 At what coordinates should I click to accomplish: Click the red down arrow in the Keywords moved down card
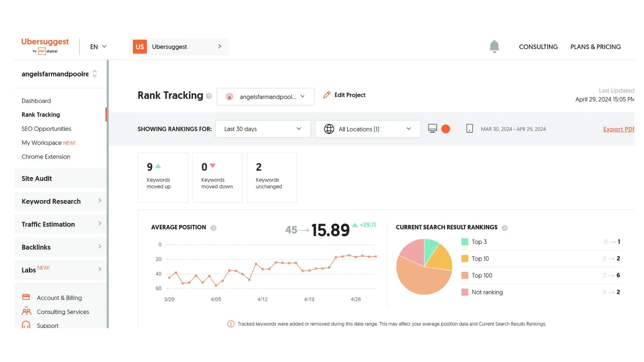tap(213, 166)
